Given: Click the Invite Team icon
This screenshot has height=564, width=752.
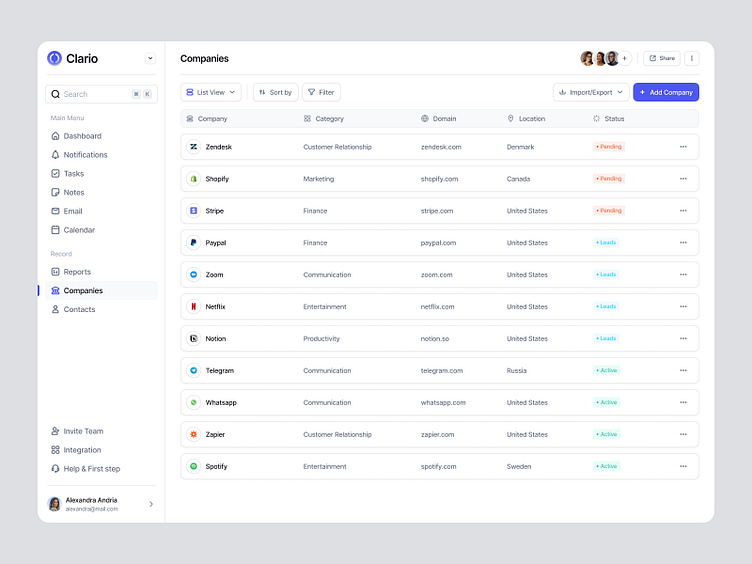Looking at the screenshot, I should tap(55, 431).
